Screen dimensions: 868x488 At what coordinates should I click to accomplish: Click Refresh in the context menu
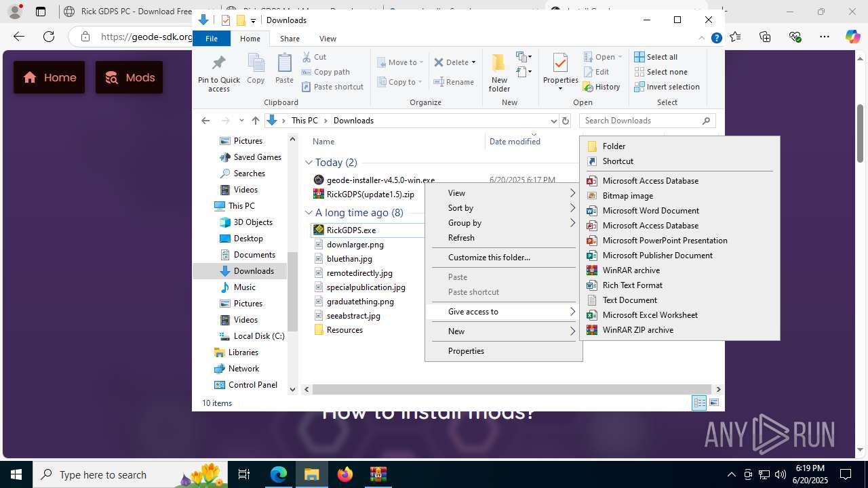pos(503,238)
